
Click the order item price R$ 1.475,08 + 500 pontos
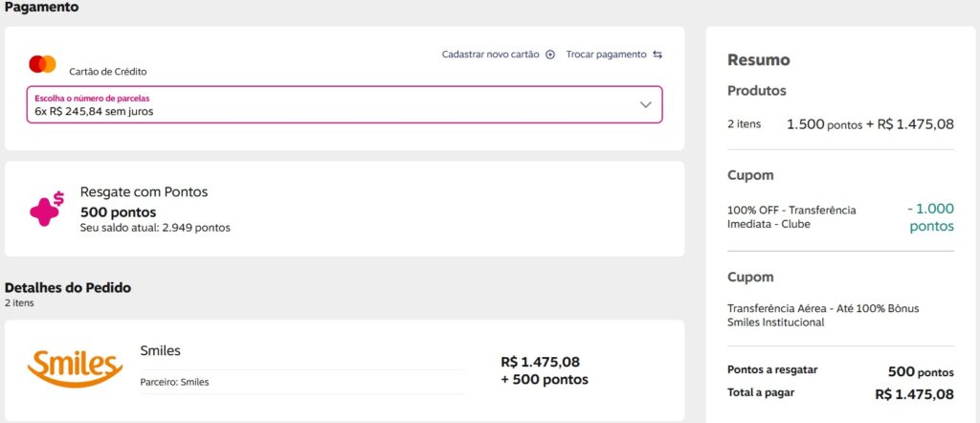pyautogui.click(x=544, y=370)
